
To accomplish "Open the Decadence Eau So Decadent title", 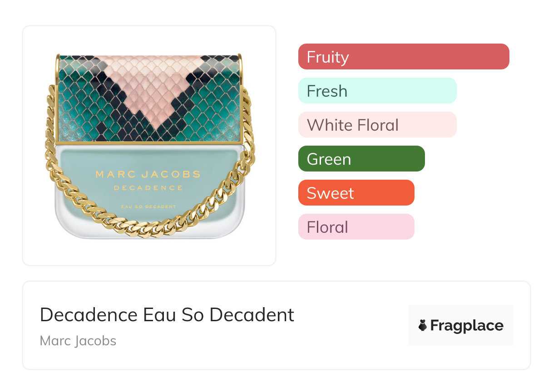I will tap(167, 314).
